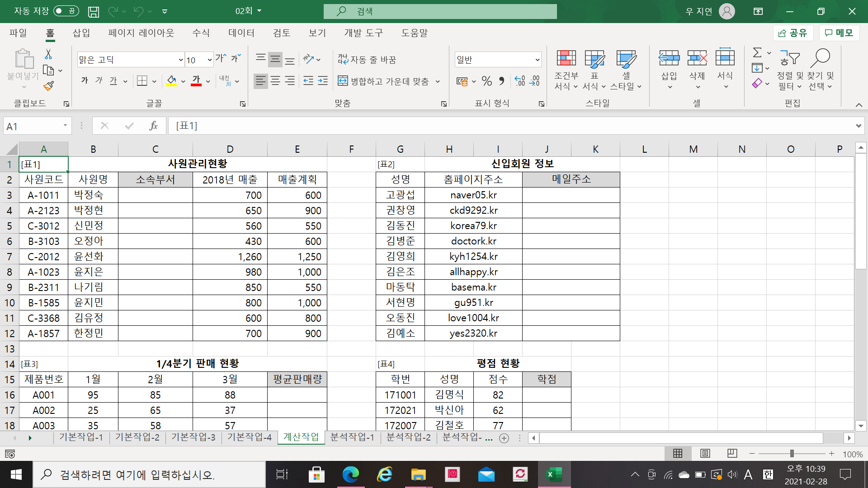The width and height of the screenshot is (868, 488).
Task: Click the Format Painter brush icon
Action: pos(48,86)
